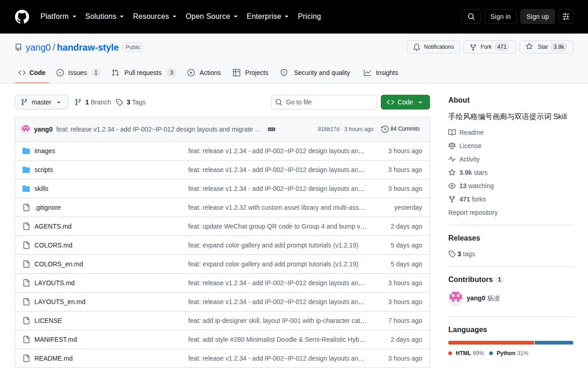Image resolution: width=588 pixels, height=368 pixels.
Task: Open yang0's avatar in the commit bar
Action: 26,129
